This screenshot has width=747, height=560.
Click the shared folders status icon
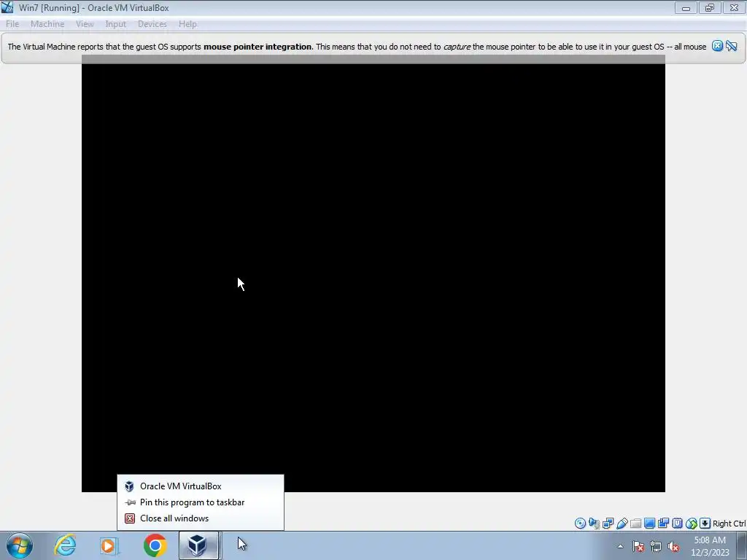[x=635, y=524]
